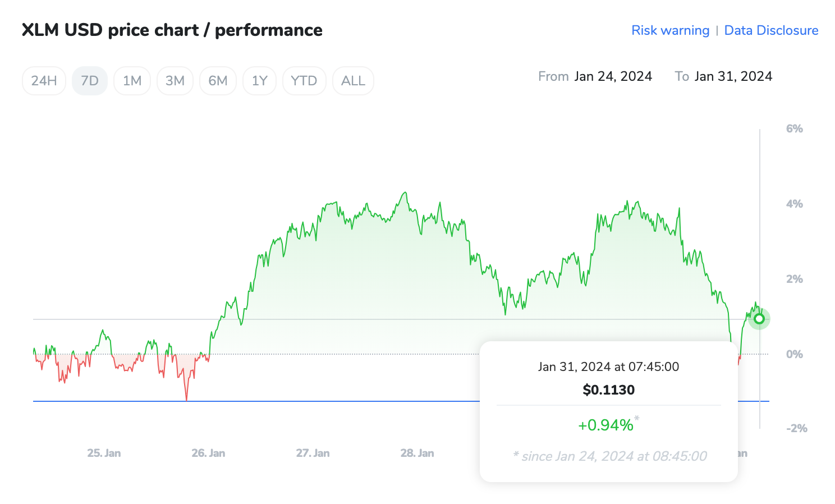835x504 pixels.
Task: Select the 3M range button
Action: tap(175, 81)
